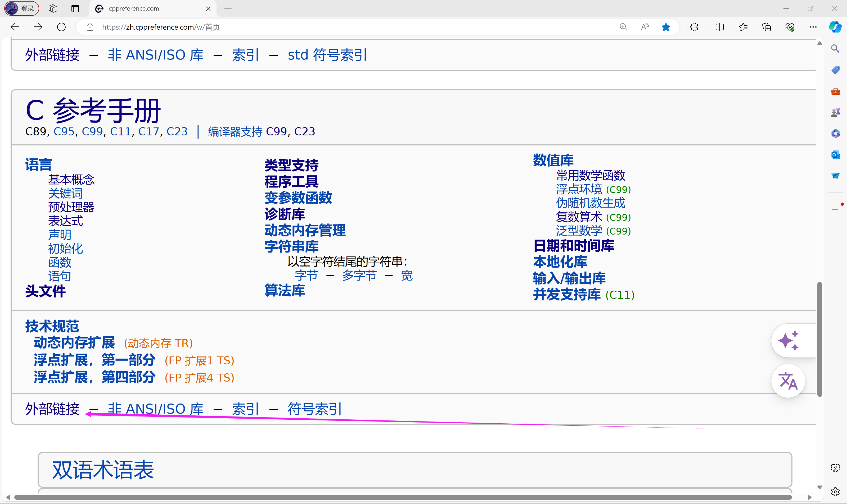Viewport: 847px width, 504px height.
Task: Open the profile menu labeled 登录
Action: tap(21, 8)
